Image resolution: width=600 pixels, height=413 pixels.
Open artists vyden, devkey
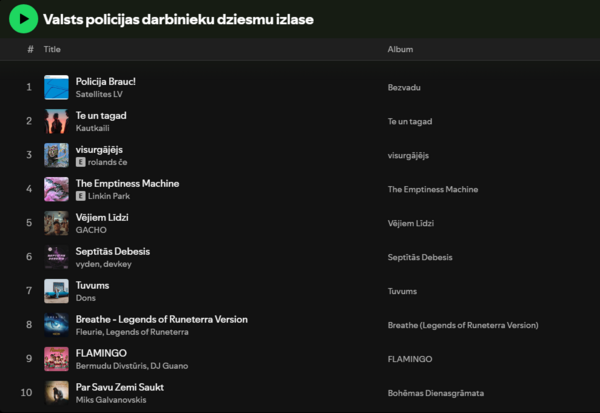(104, 264)
